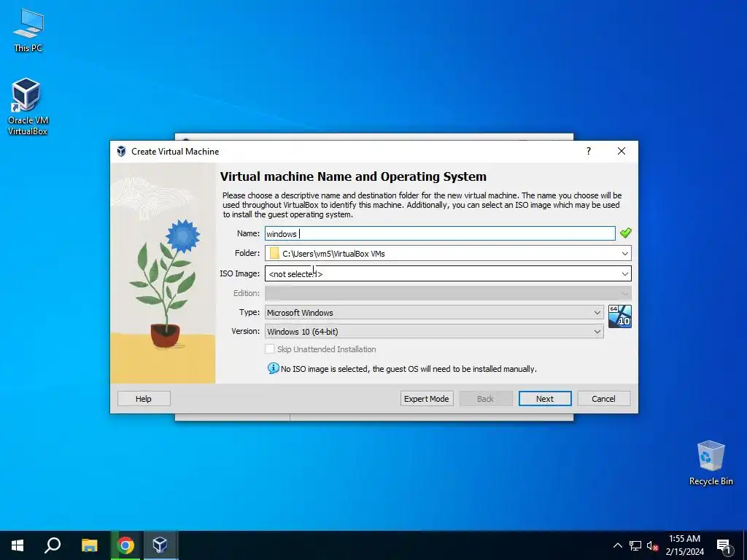Viewport: 747px width, 560px height.
Task: Open the Windows Start menu
Action: pos(18,545)
